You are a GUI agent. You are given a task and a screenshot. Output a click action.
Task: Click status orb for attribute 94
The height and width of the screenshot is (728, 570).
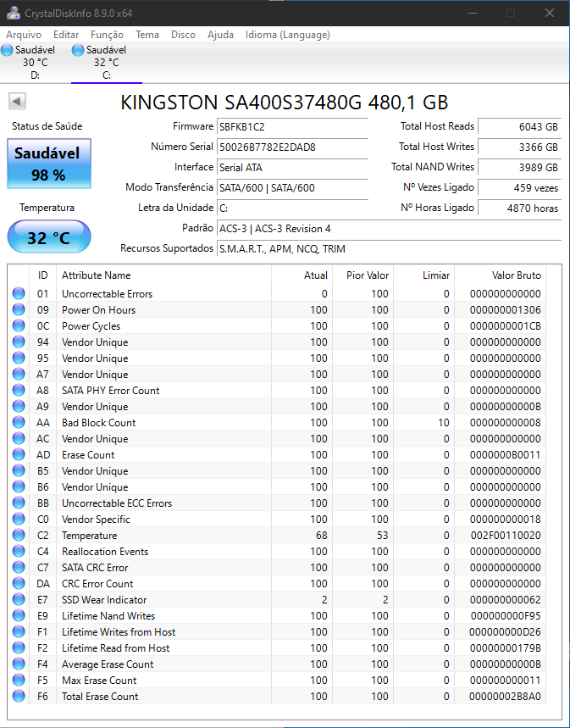19,342
